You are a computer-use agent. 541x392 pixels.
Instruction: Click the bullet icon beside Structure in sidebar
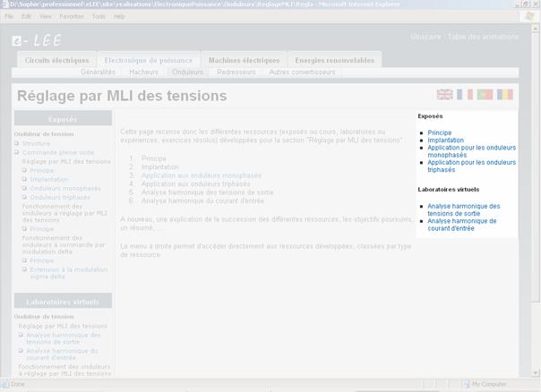pos(17,144)
